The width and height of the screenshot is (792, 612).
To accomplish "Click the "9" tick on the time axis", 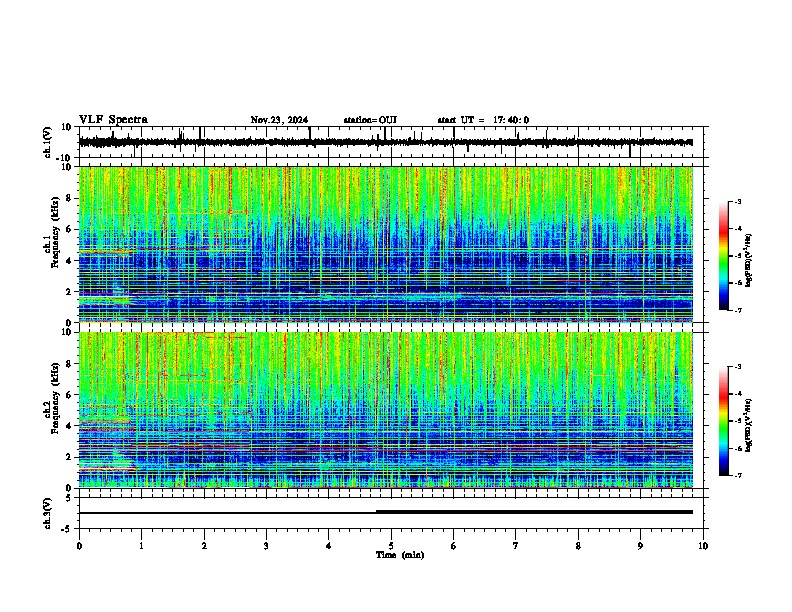I will coord(640,546).
